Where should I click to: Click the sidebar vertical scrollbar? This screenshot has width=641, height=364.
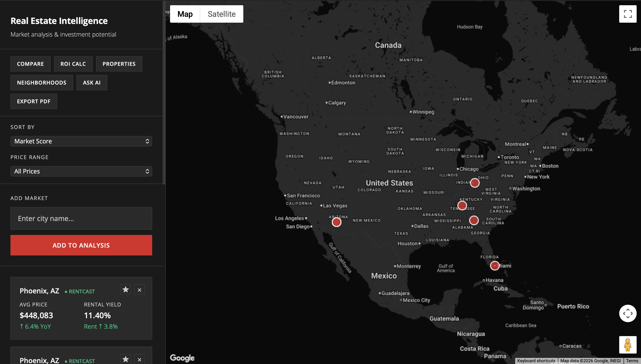(x=164, y=92)
